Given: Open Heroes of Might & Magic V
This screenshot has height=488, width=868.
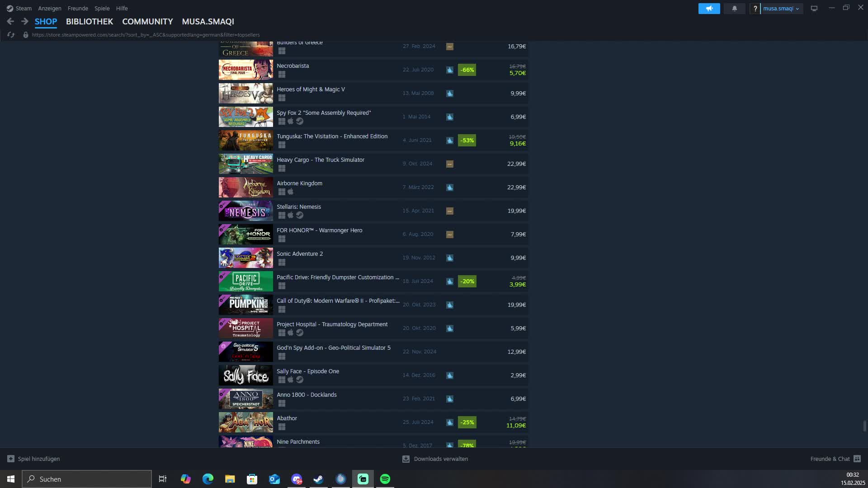Looking at the screenshot, I should (373, 93).
